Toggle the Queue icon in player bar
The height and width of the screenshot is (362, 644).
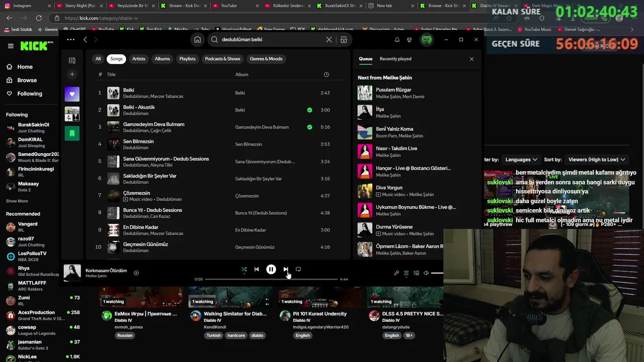(x=406, y=273)
